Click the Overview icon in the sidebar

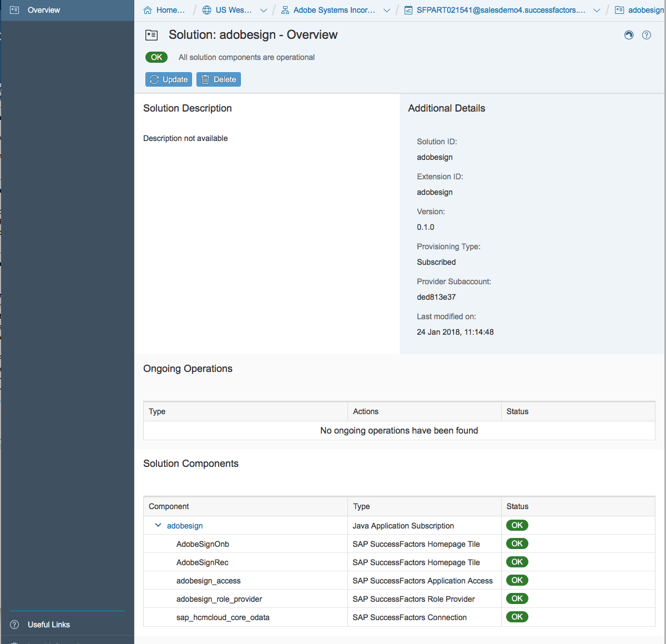(x=15, y=10)
